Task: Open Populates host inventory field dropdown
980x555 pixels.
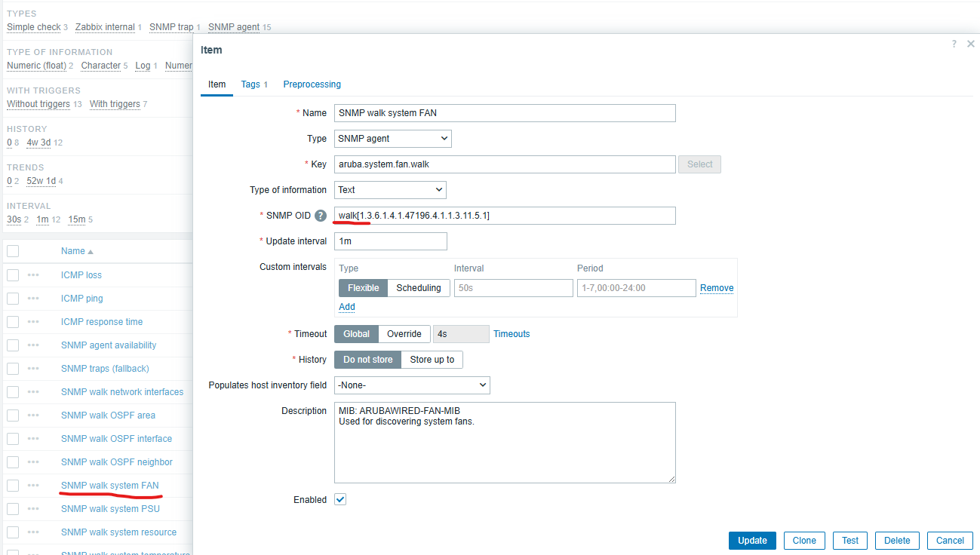Action: 412,385
